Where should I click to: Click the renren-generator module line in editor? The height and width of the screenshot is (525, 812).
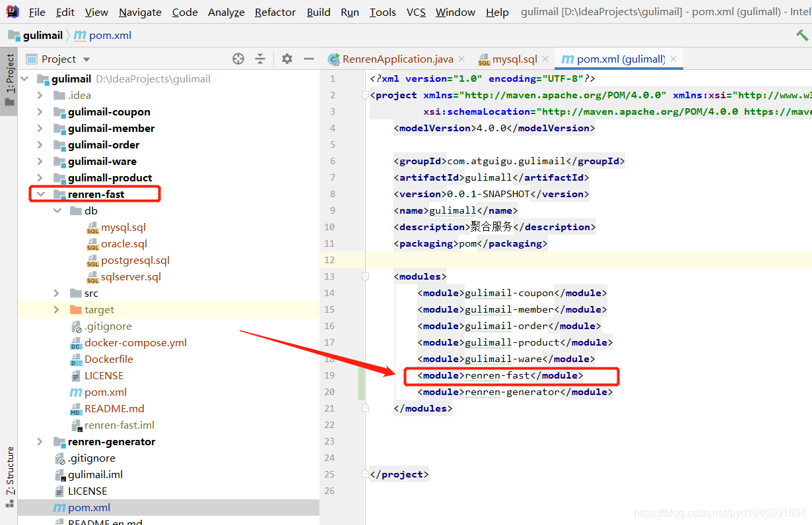[x=515, y=392]
